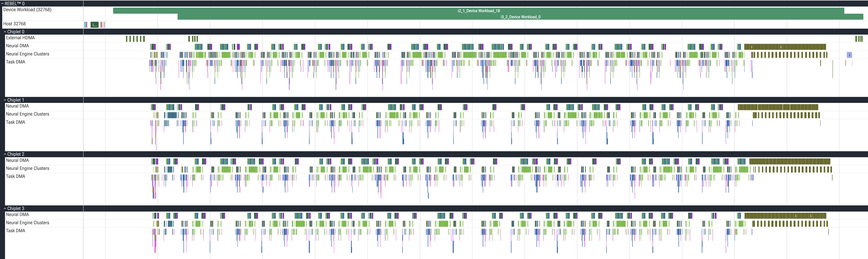Select Chiplet 2 Task DMA label

15,176
